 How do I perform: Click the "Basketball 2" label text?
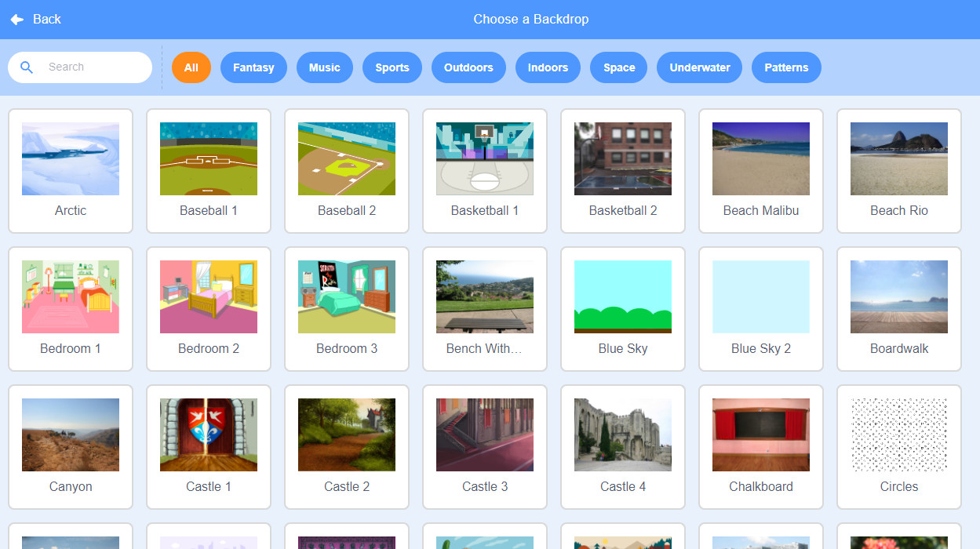click(623, 211)
